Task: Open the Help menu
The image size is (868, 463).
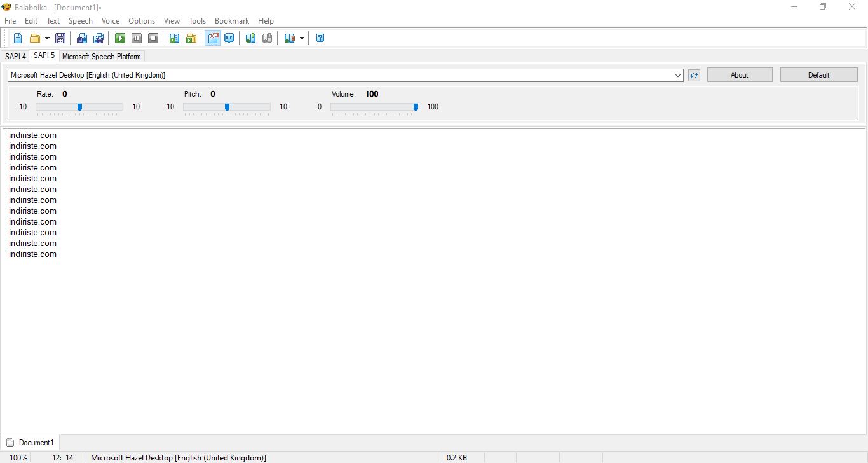Action: [266, 21]
